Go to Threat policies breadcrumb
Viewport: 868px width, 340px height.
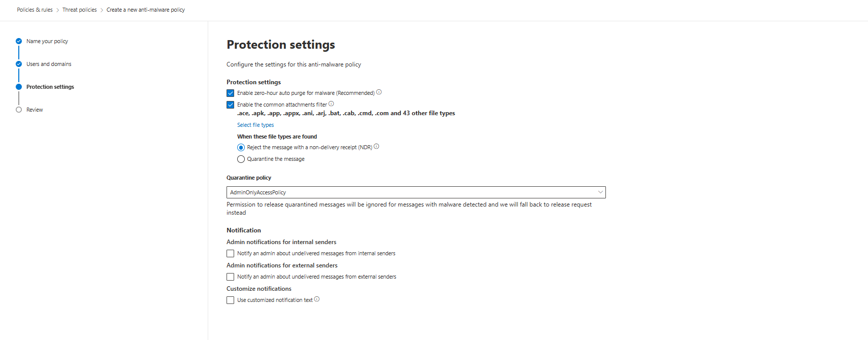[x=79, y=10]
